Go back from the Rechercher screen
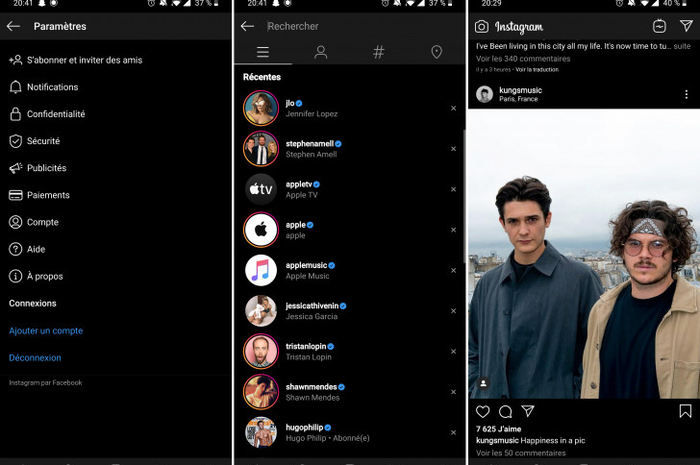 coord(247,26)
